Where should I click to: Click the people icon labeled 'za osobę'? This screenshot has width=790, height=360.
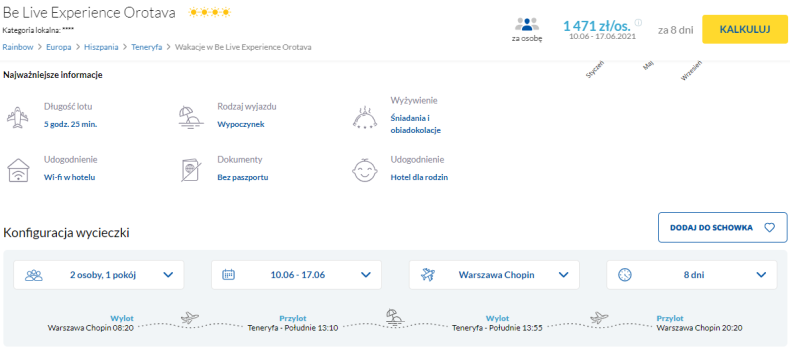point(526,24)
